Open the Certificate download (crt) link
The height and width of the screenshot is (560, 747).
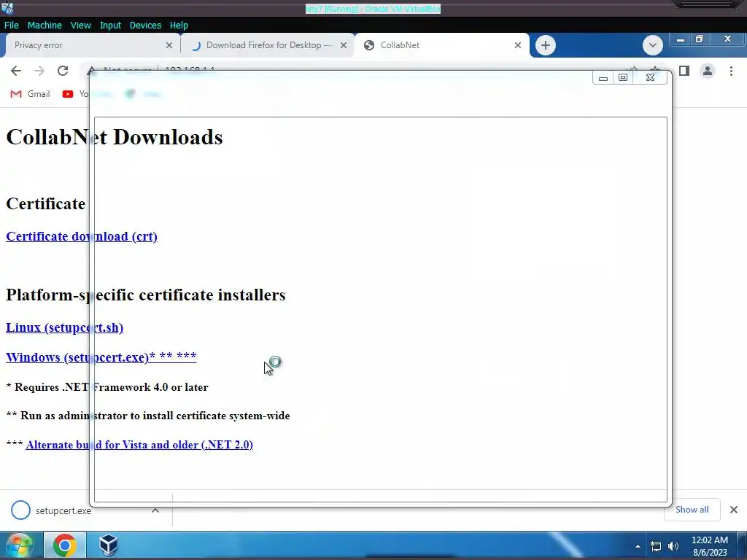[x=82, y=236]
